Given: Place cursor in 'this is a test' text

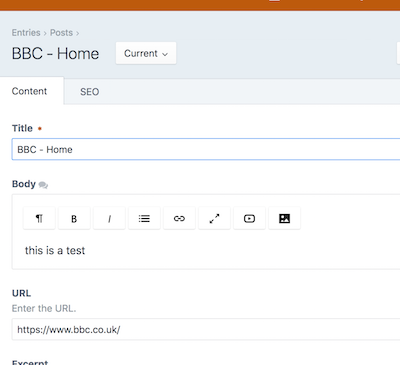Looking at the screenshot, I should 55,250.
